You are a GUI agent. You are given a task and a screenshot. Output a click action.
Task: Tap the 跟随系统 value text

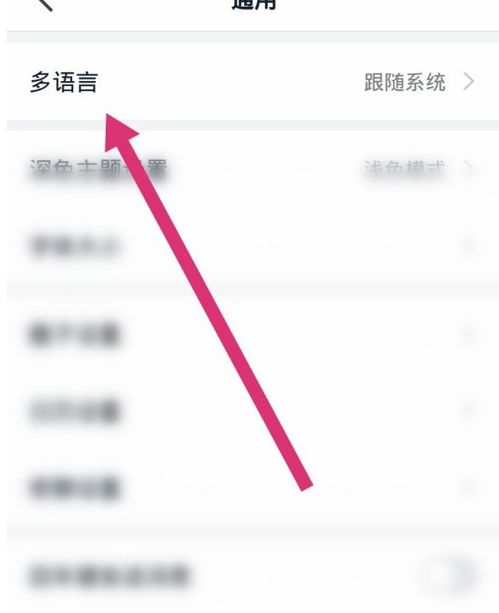404,82
